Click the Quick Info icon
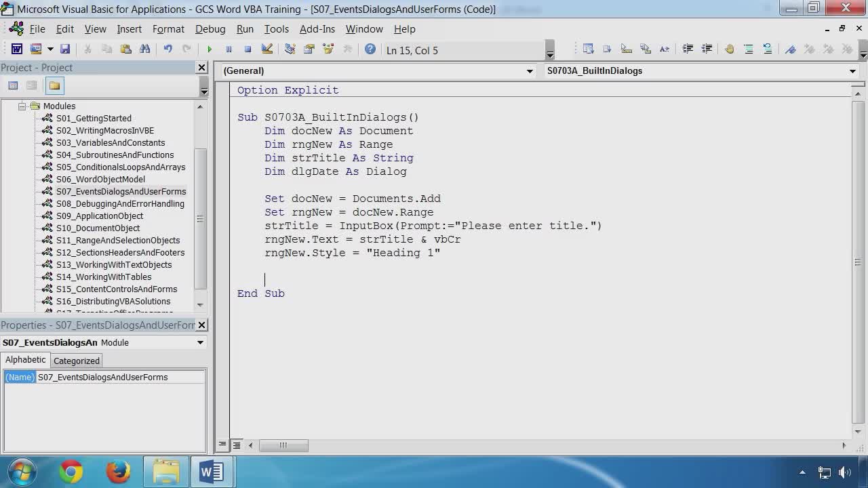868x488 pixels. [627, 49]
